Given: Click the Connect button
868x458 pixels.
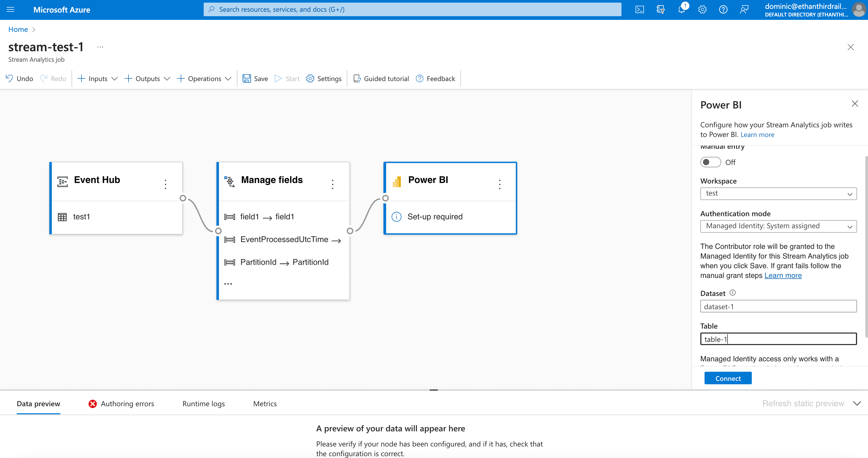Looking at the screenshot, I should [728, 378].
